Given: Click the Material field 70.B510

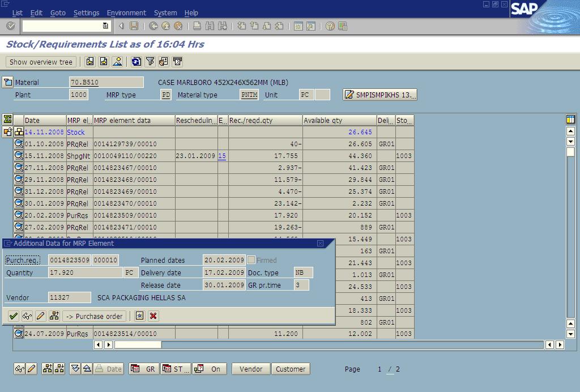Looking at the screenshot, I should 106,82.
